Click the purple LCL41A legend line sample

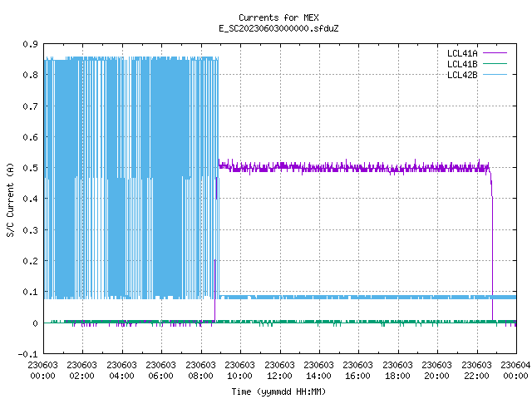coord(495,53)
